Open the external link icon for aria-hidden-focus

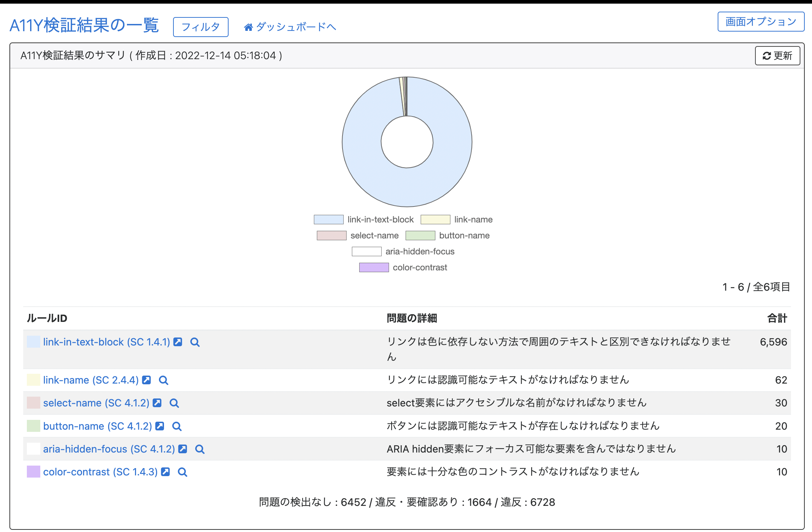182,449
